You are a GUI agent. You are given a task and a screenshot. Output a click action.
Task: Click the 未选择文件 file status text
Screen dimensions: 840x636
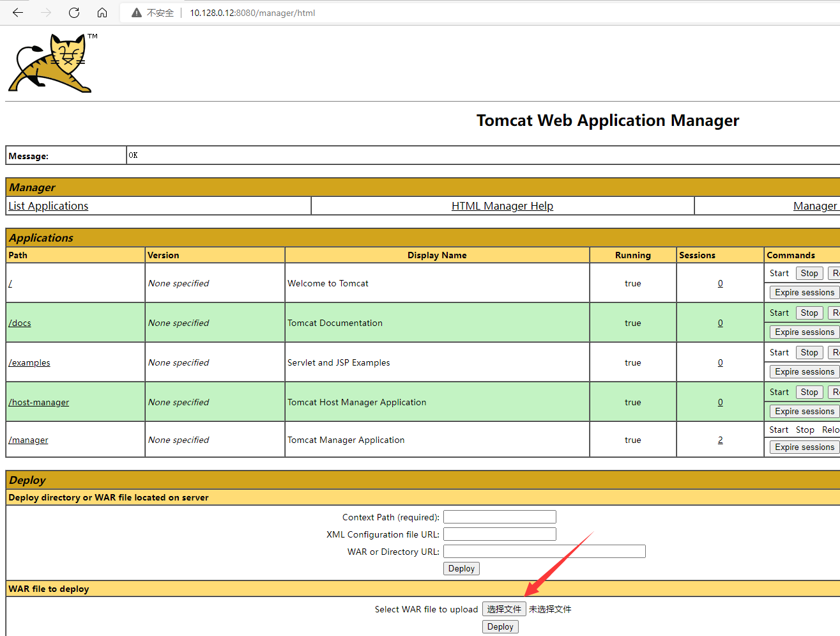click(x=550, y=609)
